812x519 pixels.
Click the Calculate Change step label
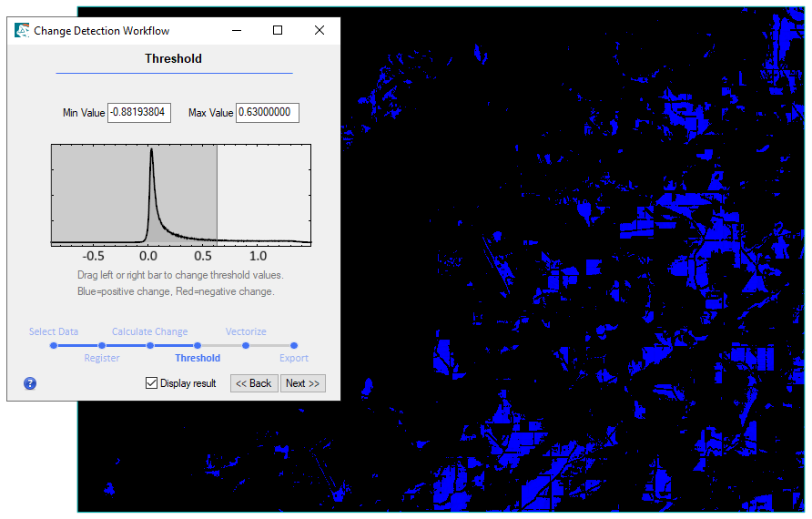click(149, 331)
